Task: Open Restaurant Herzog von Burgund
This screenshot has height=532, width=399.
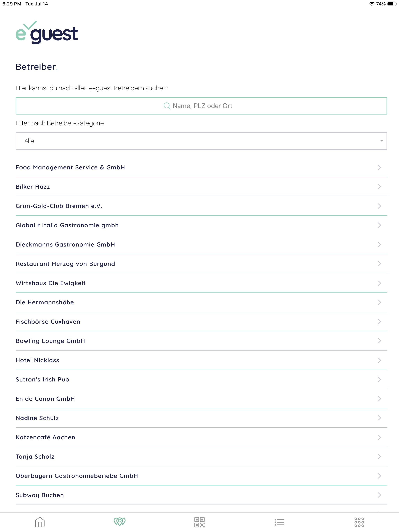Action: point(65,264)
